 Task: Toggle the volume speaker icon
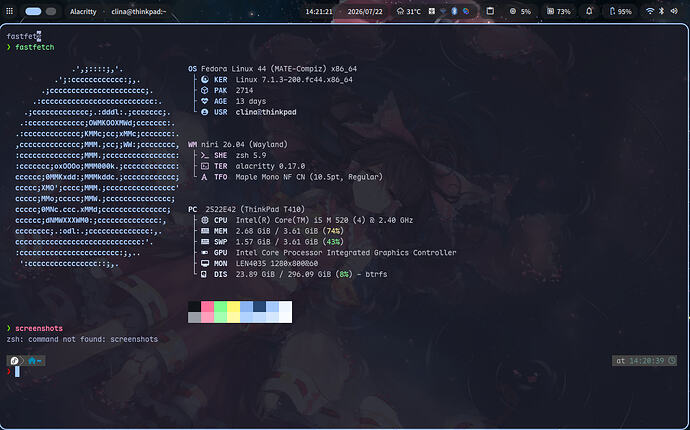[x=674, y=11]
